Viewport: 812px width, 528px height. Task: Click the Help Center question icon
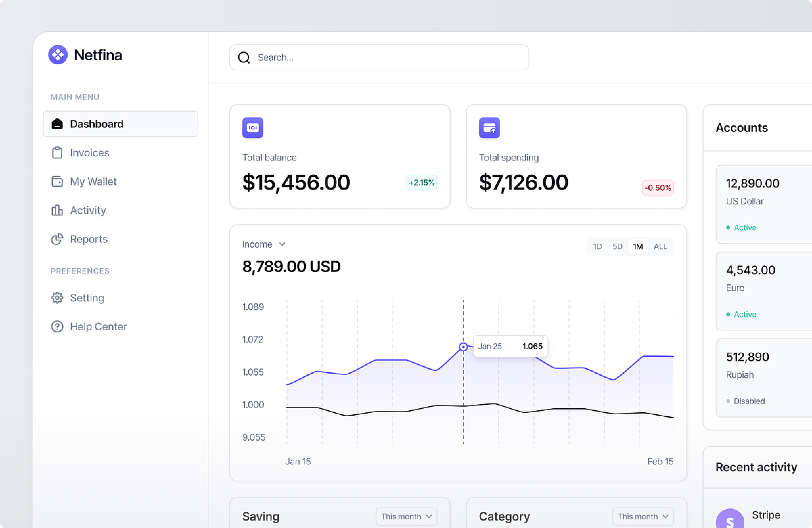[57, 327]
